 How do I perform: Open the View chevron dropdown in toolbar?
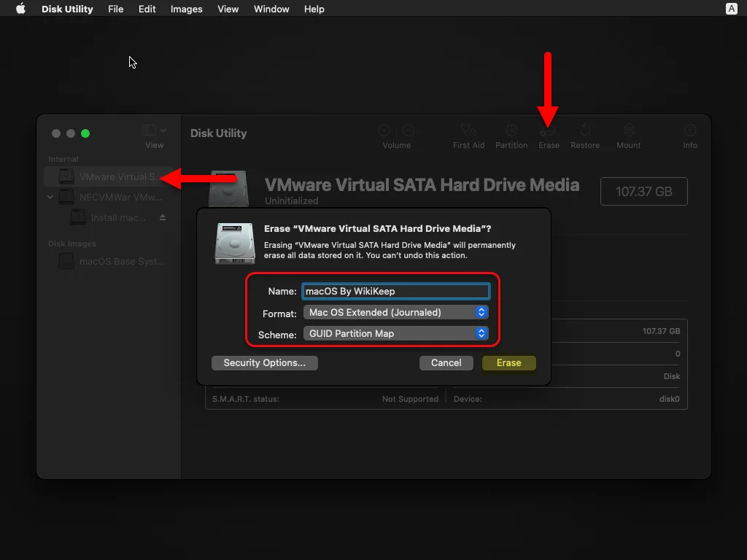point(163,131)
